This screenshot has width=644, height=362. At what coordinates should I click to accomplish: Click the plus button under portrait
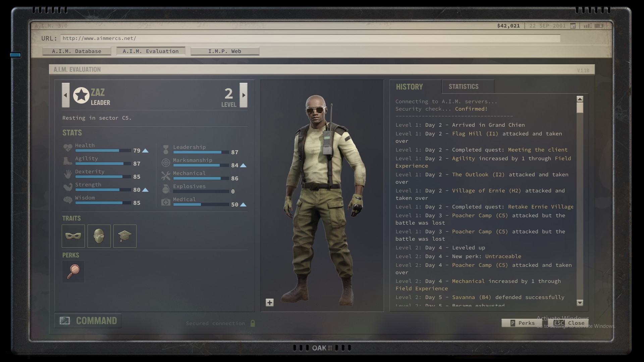coord(270,303)
